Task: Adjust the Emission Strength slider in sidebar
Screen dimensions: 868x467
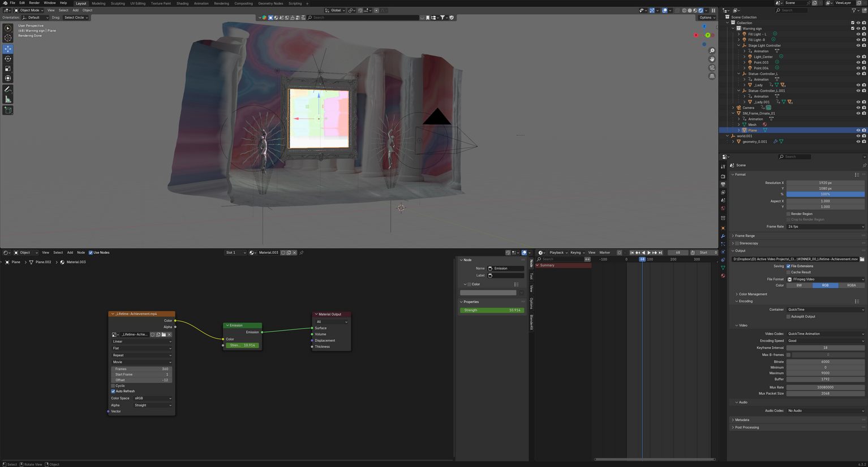Action: click(x=492, y=310)
